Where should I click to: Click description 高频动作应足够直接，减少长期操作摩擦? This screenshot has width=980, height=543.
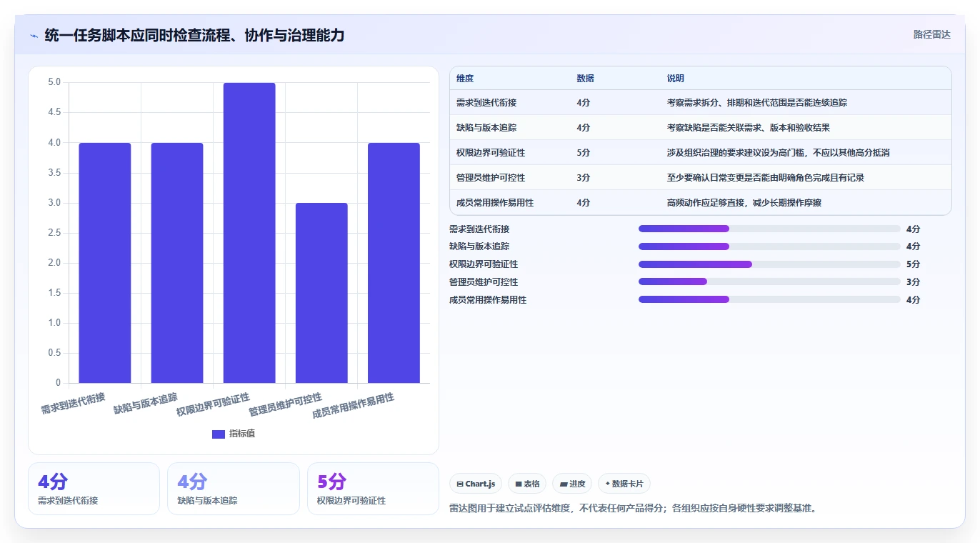click(x=744, y=203)
